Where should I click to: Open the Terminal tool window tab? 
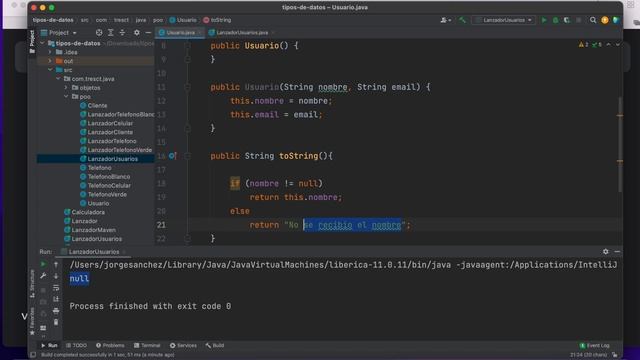click(147, 346)
